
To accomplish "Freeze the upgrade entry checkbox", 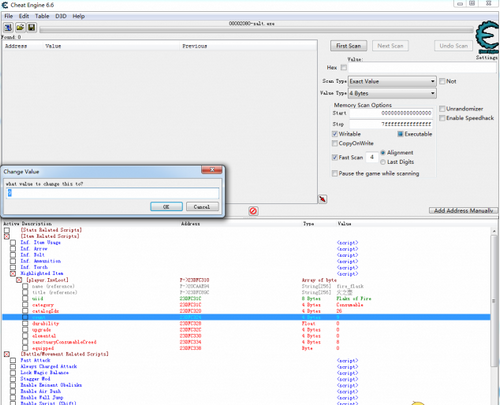I will (25, 330).
